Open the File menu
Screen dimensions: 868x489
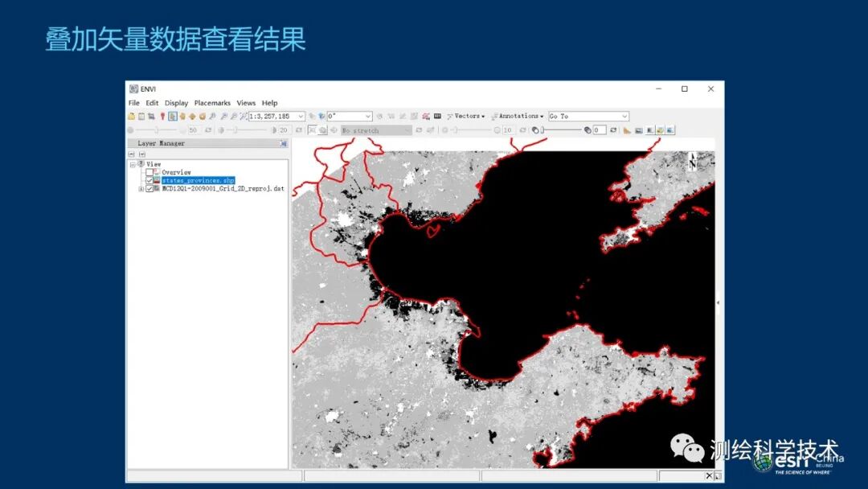click(x=134, y=103)
